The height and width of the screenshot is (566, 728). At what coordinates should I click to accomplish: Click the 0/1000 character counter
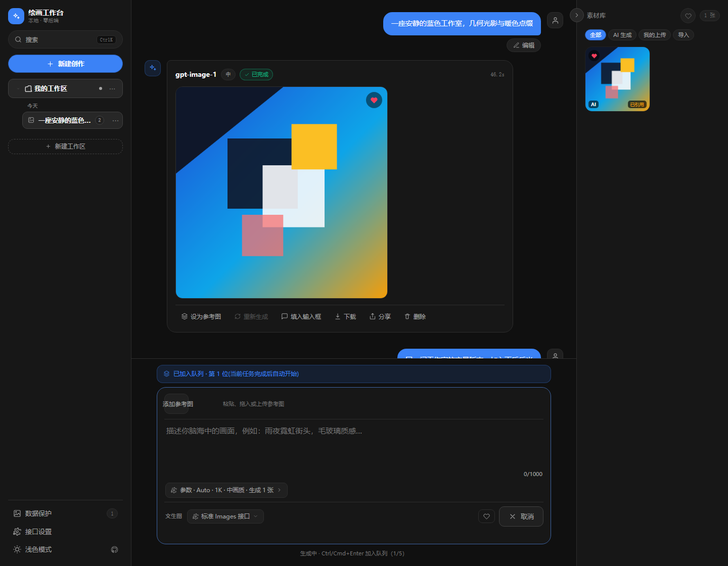[x=533, y=474]
